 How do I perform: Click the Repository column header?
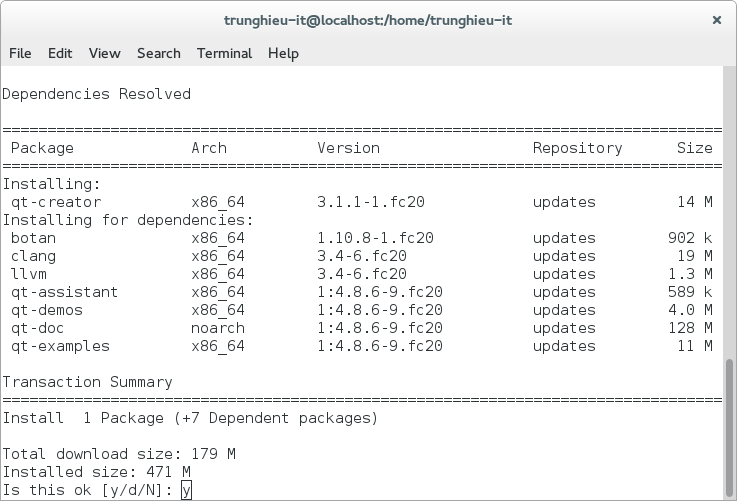click(x=577, y=148)
